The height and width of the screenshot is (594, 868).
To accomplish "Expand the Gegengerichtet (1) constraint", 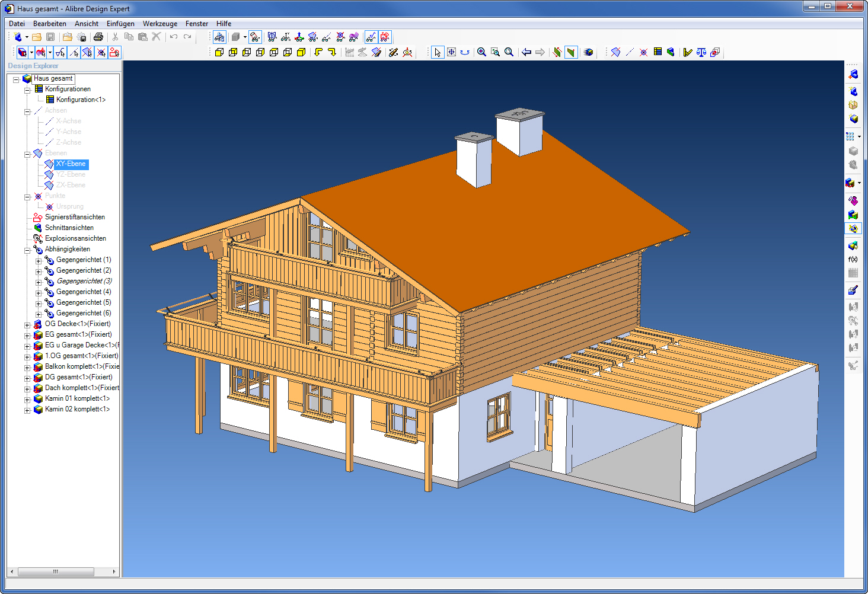I will [39, 261].
